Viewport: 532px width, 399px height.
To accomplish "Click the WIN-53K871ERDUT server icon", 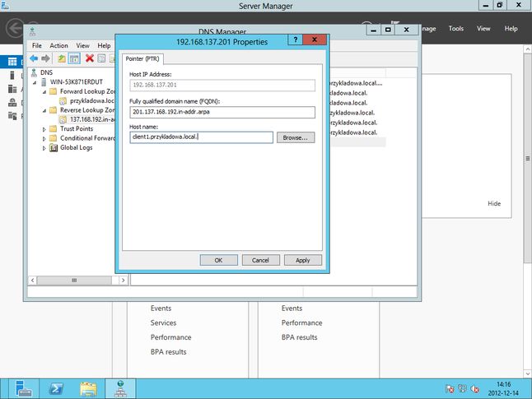I will (44, 81).
